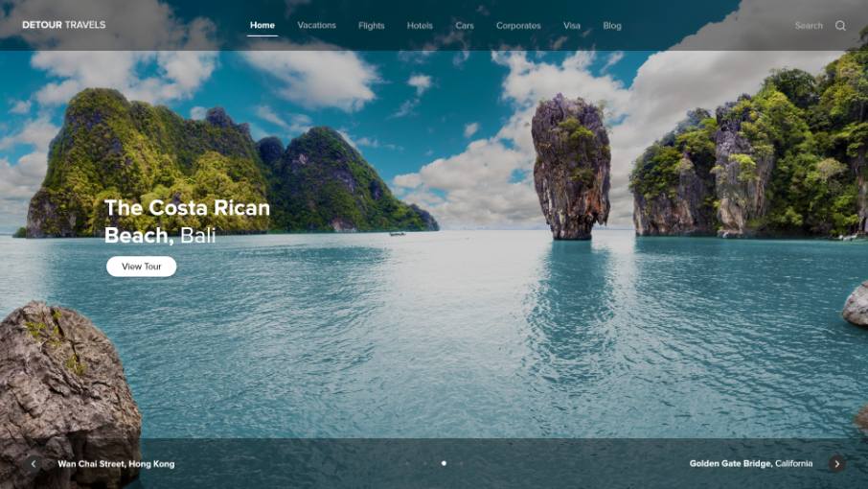Visit the Blog page
The height and width of the screenshot is (489, 868).
coord(612,26)
